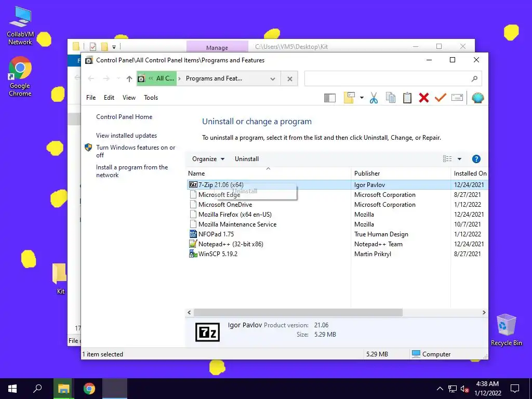Click the Programs and Feat... breadcrumb

pos(214,78)
